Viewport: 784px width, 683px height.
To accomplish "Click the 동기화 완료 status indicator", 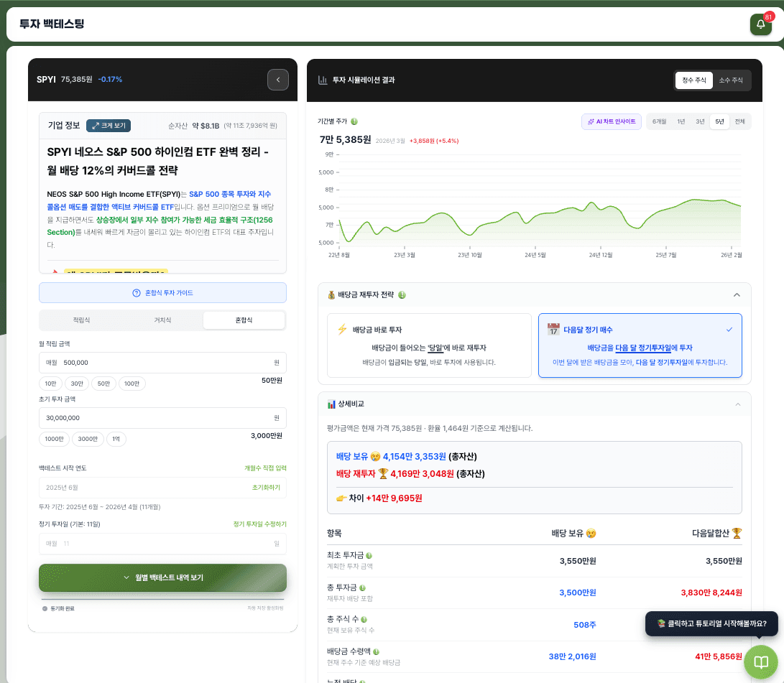I will tap(58, 608).
